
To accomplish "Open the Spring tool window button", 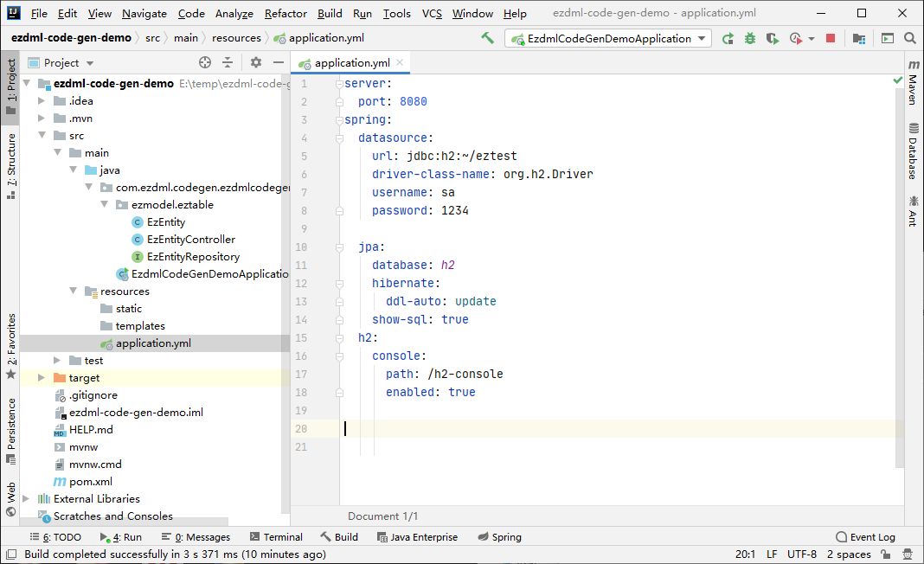I will [500, 537].
